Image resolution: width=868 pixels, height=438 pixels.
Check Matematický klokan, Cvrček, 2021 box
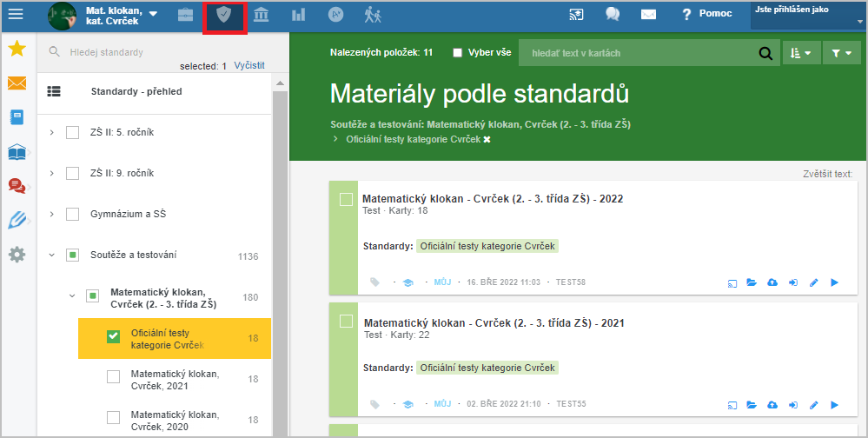click(x=113, y=377)
